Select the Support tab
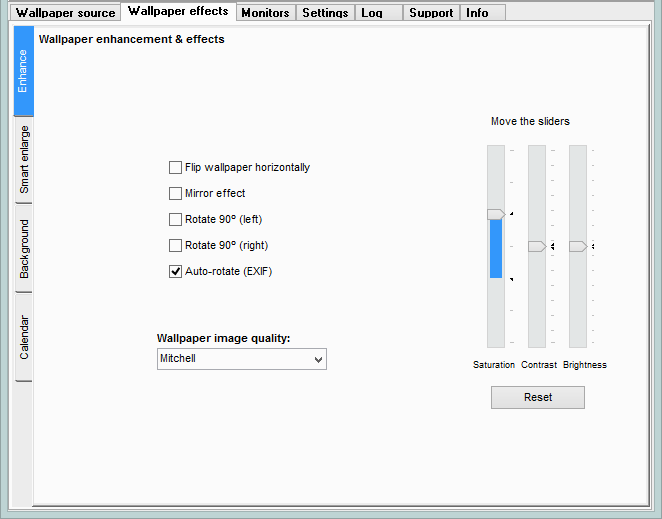Viewport: 662px width, 519px height. coord(431,13)
